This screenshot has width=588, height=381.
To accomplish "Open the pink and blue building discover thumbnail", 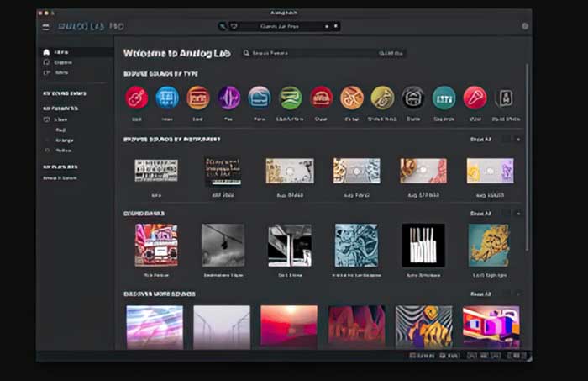I will point(491,326).
